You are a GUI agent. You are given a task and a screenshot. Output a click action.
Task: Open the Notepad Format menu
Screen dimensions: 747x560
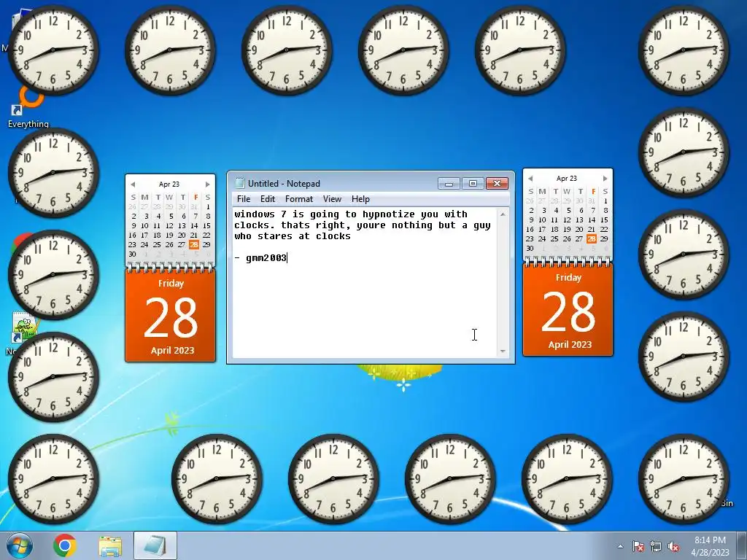point(298,199)
